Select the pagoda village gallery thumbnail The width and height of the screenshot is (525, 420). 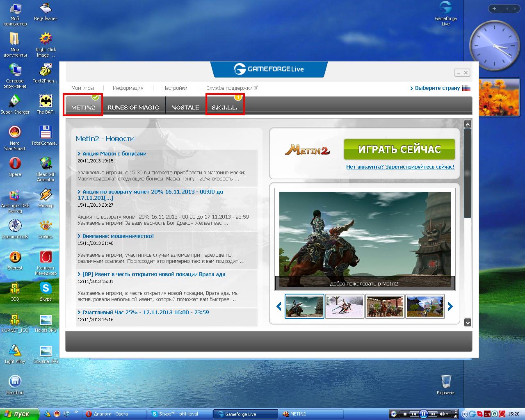425,306
